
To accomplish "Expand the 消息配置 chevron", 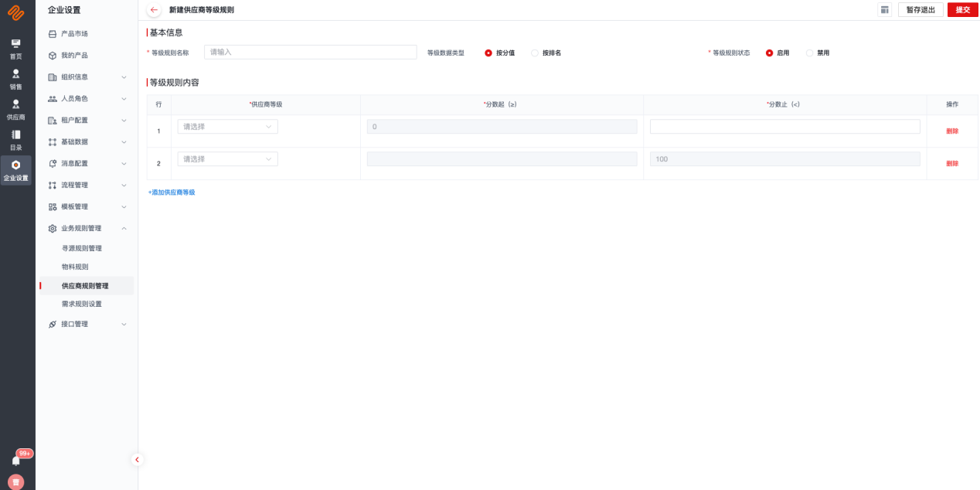I will [124, 164].
